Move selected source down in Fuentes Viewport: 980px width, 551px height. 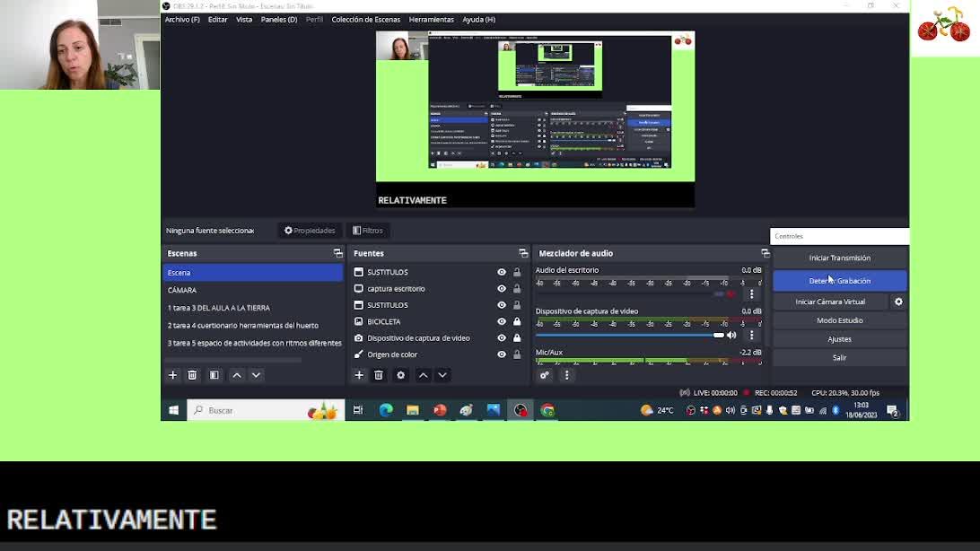tap(442, 375)
